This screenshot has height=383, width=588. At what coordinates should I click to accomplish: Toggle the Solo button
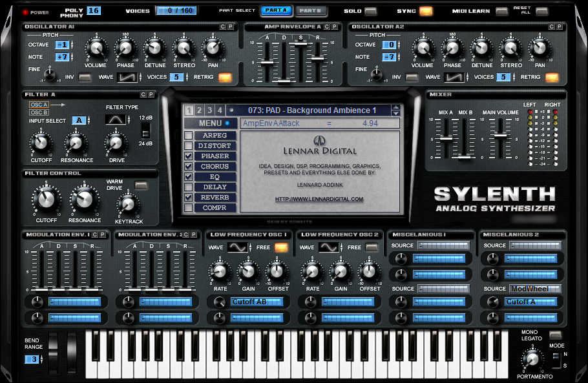pyautogui.click(x=370, y=11)
